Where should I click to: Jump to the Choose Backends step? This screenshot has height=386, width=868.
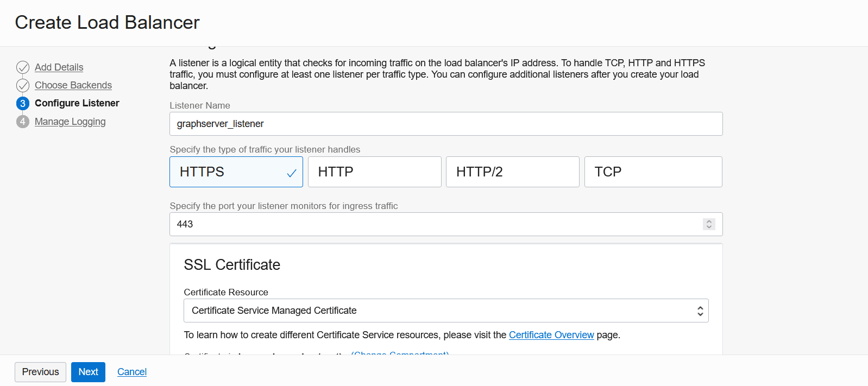pos(73,85)
